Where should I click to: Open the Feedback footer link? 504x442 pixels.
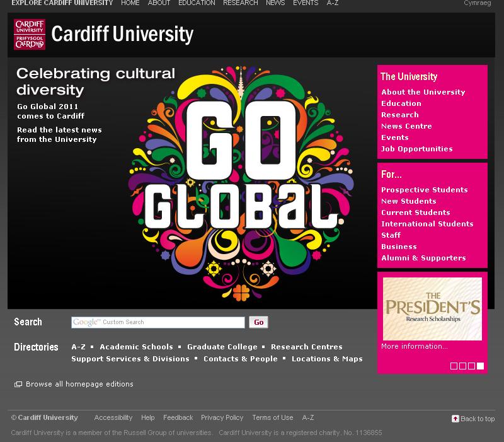178,417
